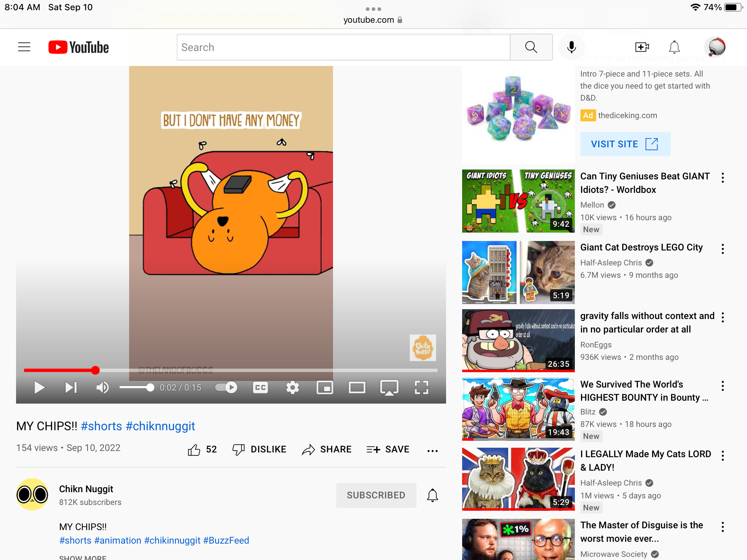Enter fullscreen mode on the video
Viewport: 747px width, 560px height.
[421, 388]
